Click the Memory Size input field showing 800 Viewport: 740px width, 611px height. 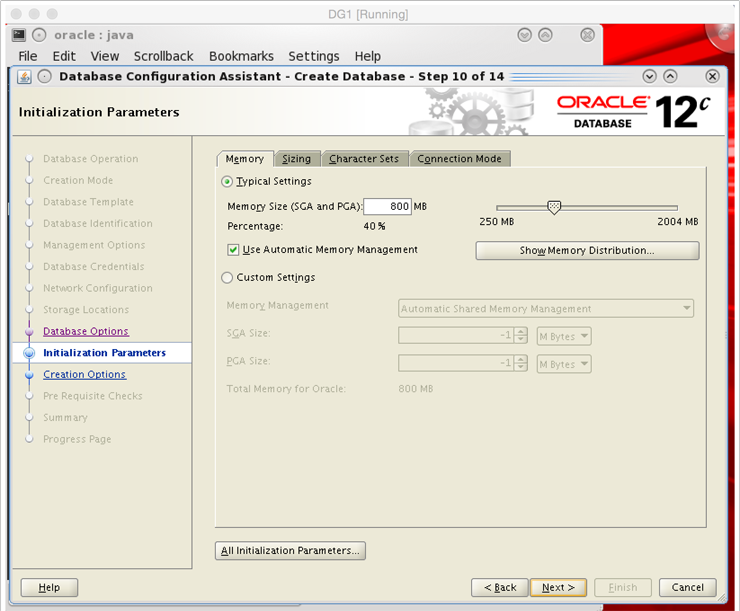tap(387, 207)
